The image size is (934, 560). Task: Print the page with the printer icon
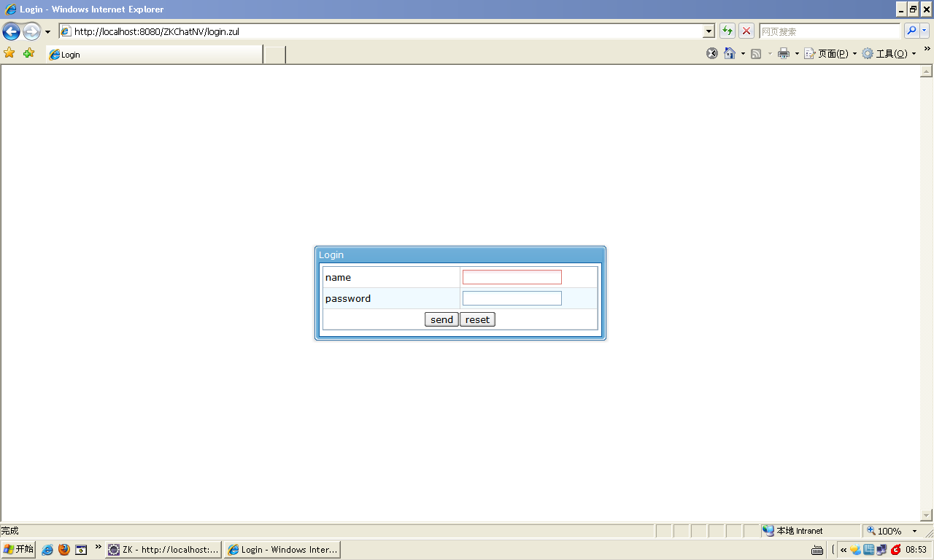(x=784, y=53)
